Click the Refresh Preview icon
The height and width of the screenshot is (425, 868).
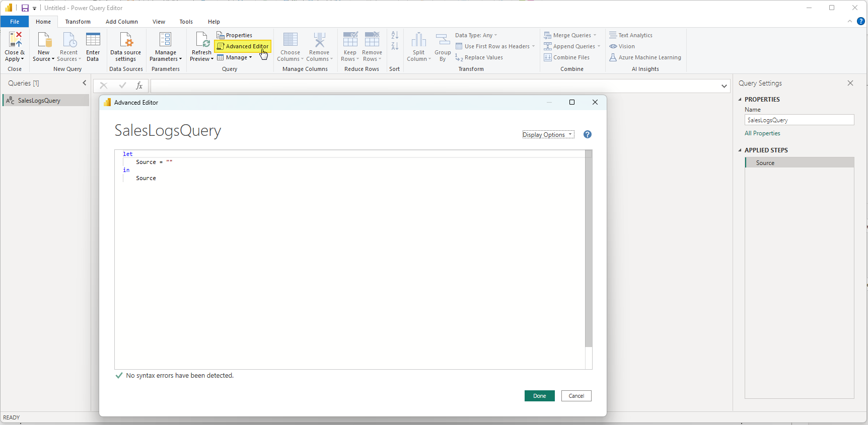[202, 40]
